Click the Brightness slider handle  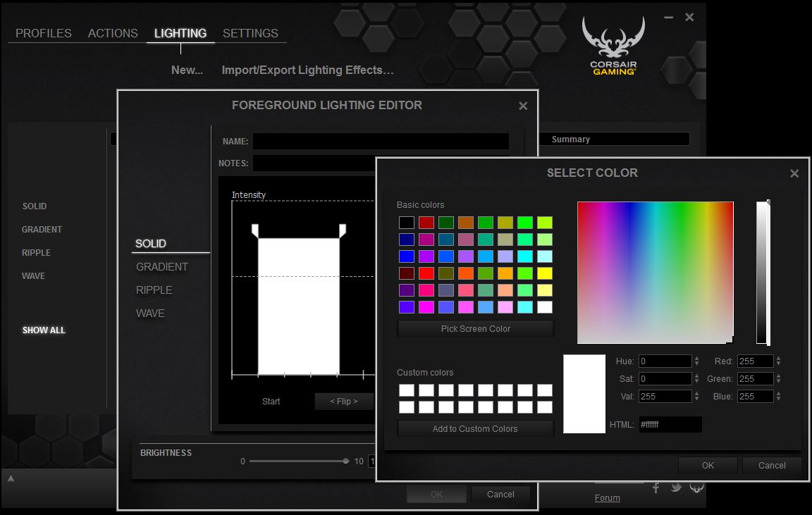[x=345, y=461]
